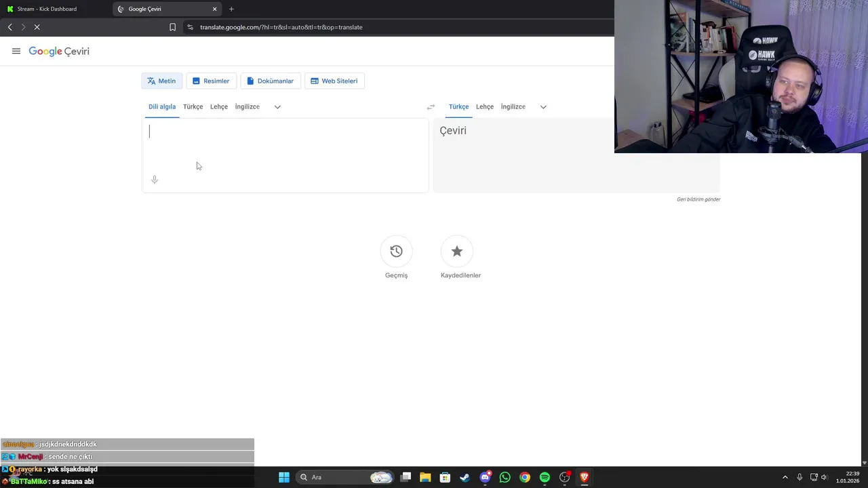Open Discord from taskbar
868x488 pixels.
pos(485,477)
